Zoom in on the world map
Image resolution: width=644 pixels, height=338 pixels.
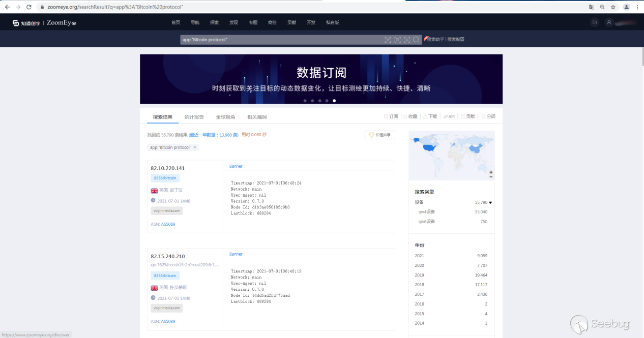[491, 172]
